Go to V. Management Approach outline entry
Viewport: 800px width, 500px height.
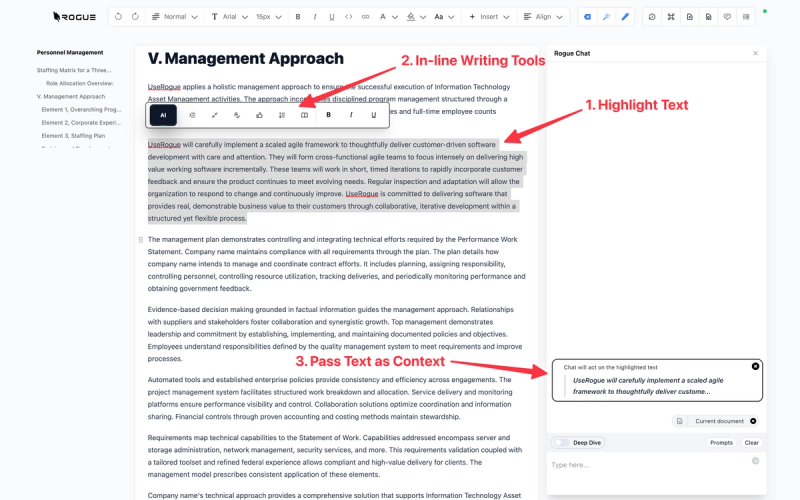[x=71, y=96]
